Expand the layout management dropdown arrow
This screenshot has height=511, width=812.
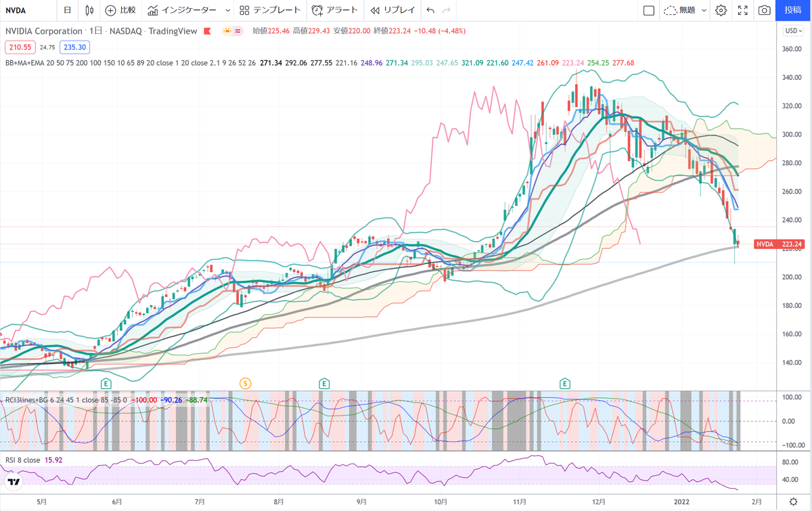click(x=704, y=10)
